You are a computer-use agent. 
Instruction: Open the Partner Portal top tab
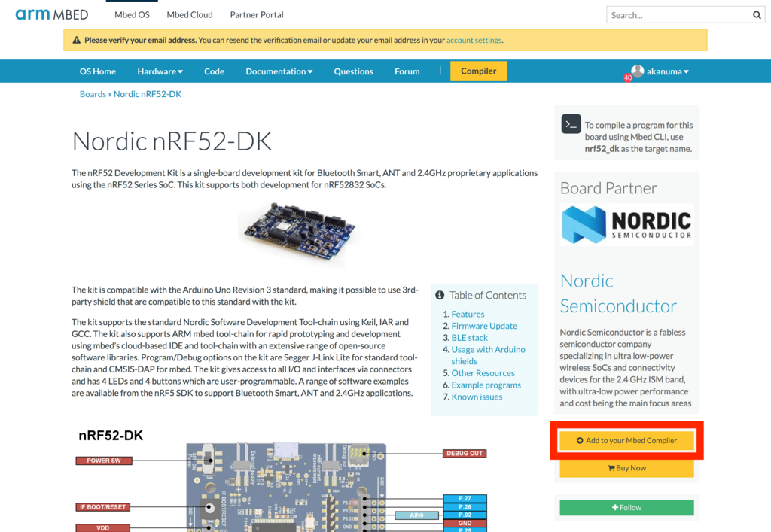click(x=257, y=15)
